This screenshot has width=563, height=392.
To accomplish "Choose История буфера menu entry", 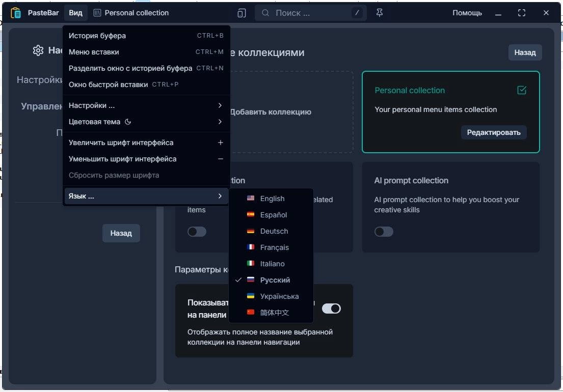I will tap(146, 36).
